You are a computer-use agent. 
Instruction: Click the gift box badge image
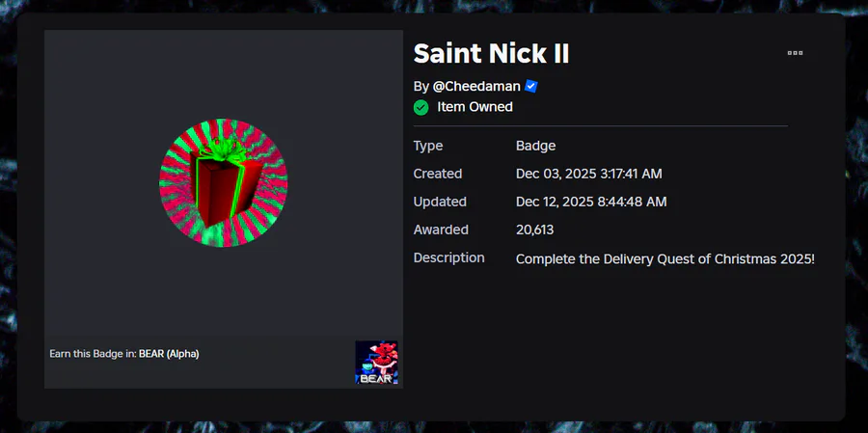coord(223,182)
